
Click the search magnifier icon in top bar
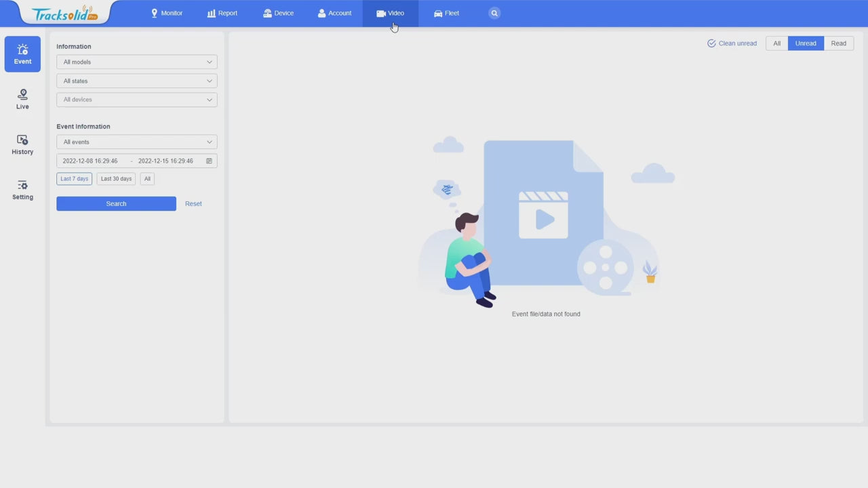coord(494,13)
